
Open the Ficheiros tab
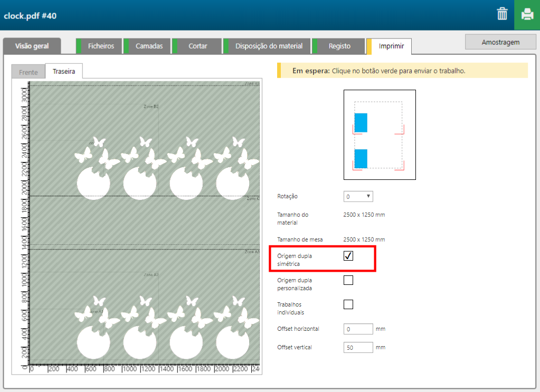[x=100, y=46]
